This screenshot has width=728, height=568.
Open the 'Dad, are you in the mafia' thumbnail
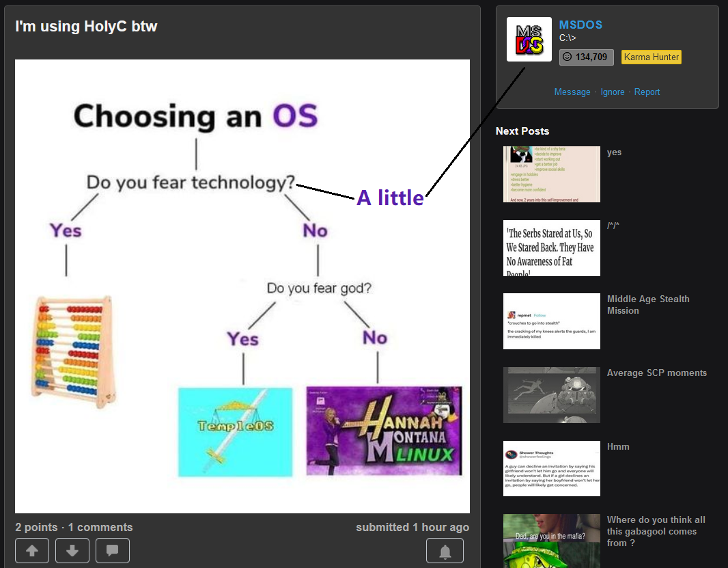[552, 541]
